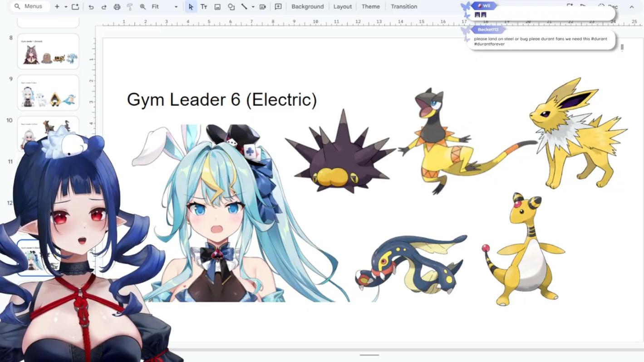Select the Jolteon image

579,134
